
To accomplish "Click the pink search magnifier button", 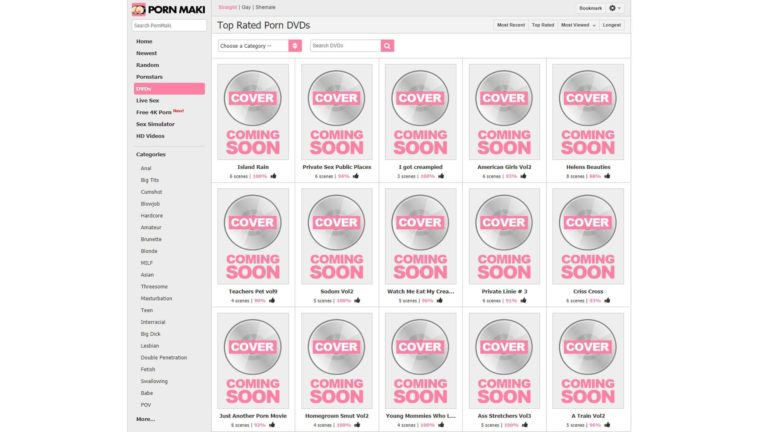I will tap(387, 46).
